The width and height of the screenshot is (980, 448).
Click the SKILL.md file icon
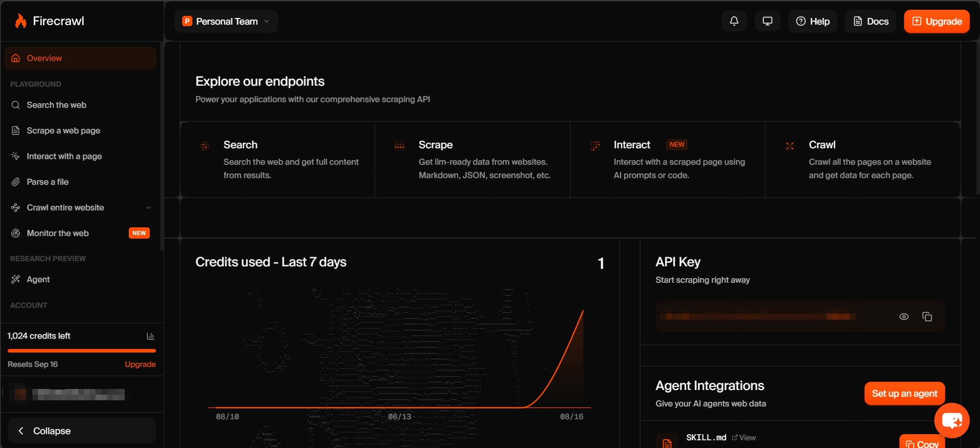667,443
